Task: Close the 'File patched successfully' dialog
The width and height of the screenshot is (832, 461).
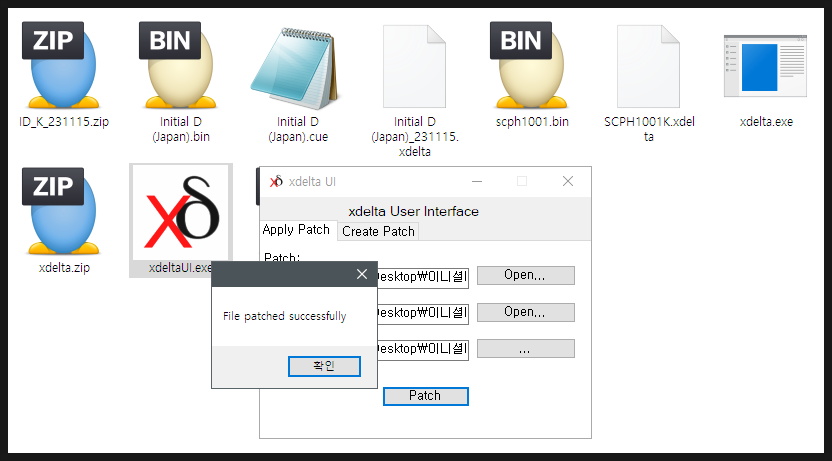Action: (362, 274)
